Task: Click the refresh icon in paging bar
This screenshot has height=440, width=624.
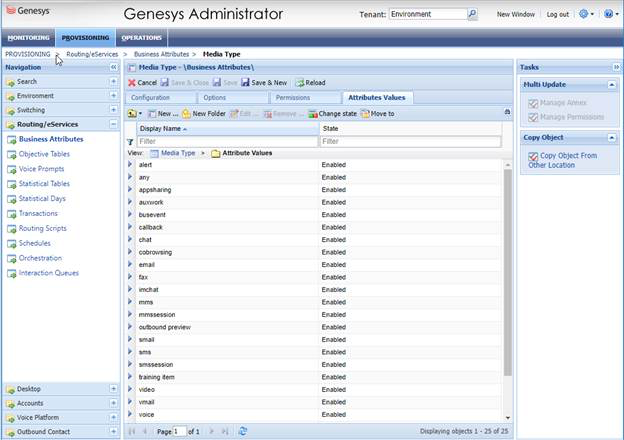Action: coord(243,430)
